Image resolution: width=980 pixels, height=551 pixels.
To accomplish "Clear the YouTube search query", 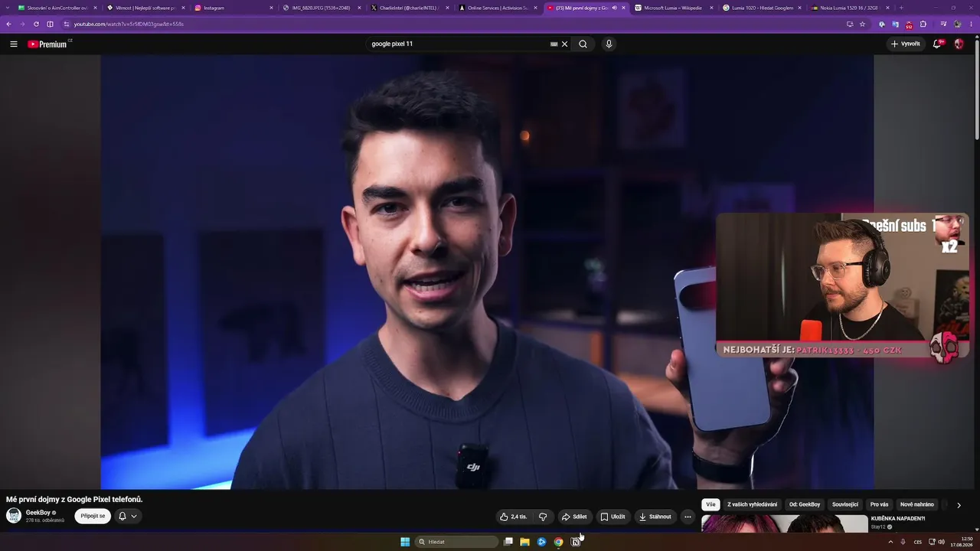I will point(565,44).
